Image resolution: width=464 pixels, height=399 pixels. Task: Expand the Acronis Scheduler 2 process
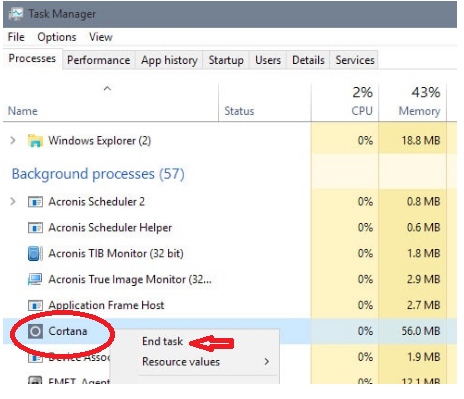pos(13,201)
